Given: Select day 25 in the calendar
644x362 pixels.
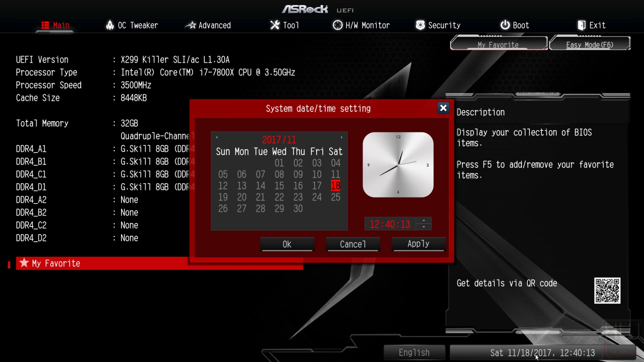Looking at the screenshot, I should 335,197.
